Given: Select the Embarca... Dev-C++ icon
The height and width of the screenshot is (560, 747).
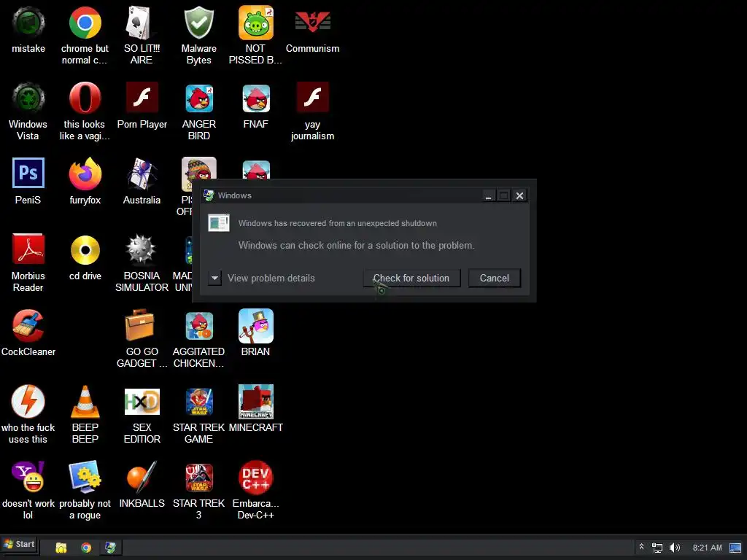Looking at the screenshot, I should tap(256, 477).
